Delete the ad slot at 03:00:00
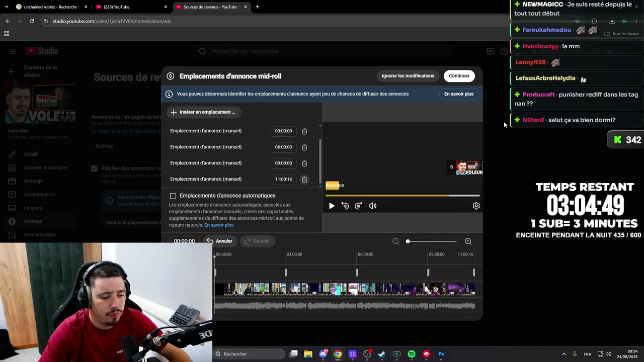Screen dimensions: 644x362 [x=304, y=131]
